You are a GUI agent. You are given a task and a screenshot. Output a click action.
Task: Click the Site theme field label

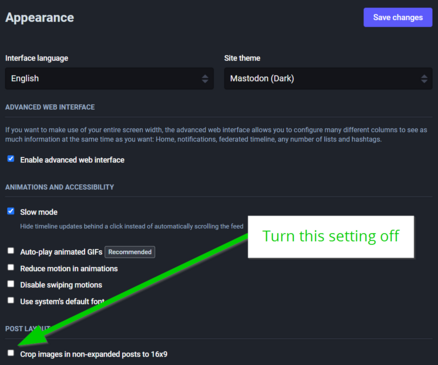coord(242,58)
